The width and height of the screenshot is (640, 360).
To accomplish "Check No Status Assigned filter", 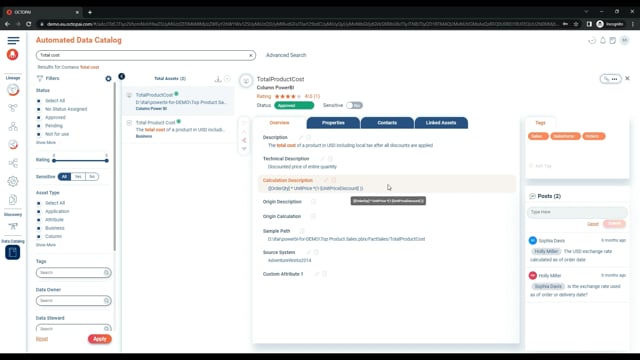I will pyautogui.click(x=39, y=109).
